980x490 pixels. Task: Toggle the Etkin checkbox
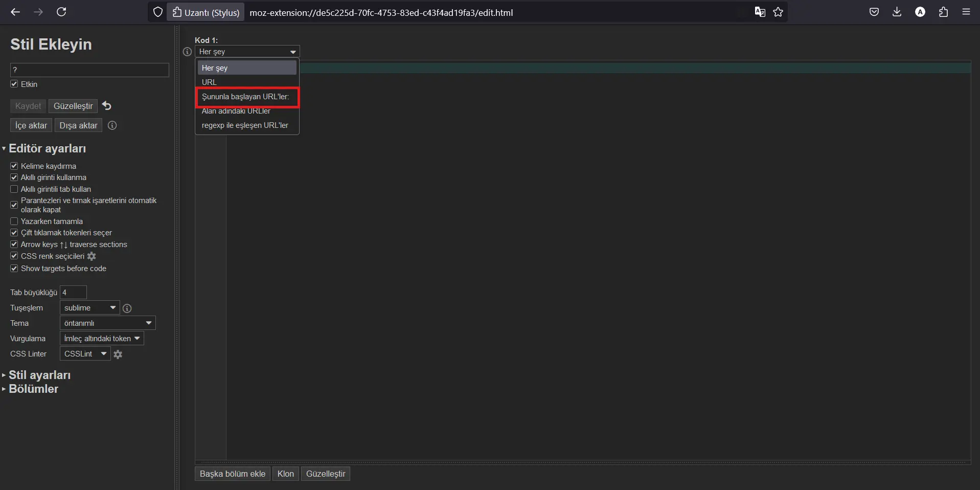tap(14, 84)
